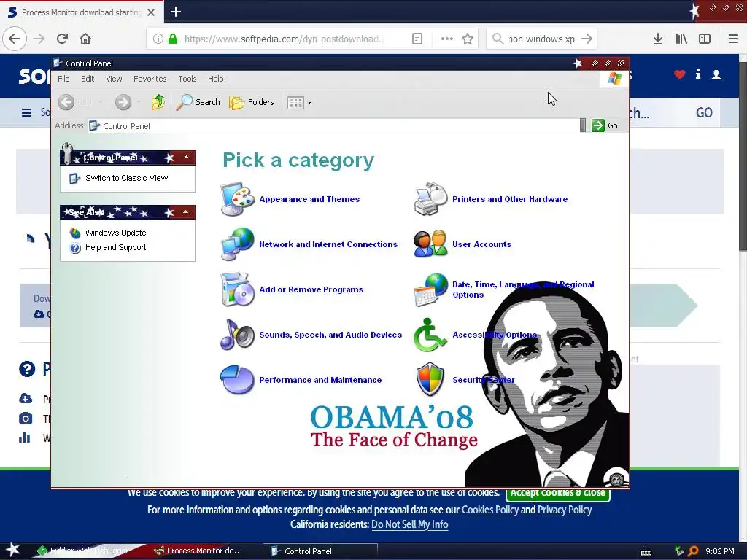Open Appearance and Themes category icon

pos(237,199)
